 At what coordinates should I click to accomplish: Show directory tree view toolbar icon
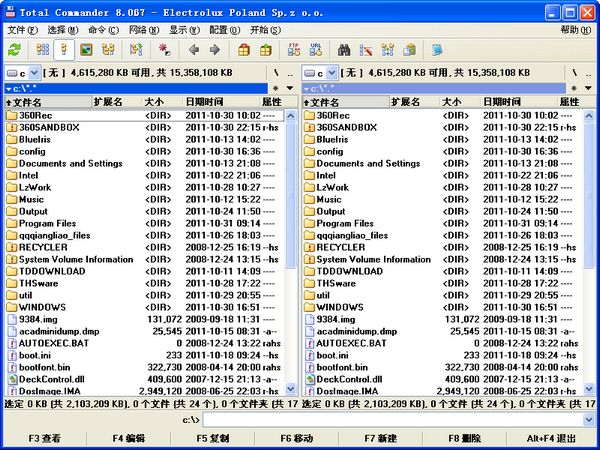tap(108, 50)
